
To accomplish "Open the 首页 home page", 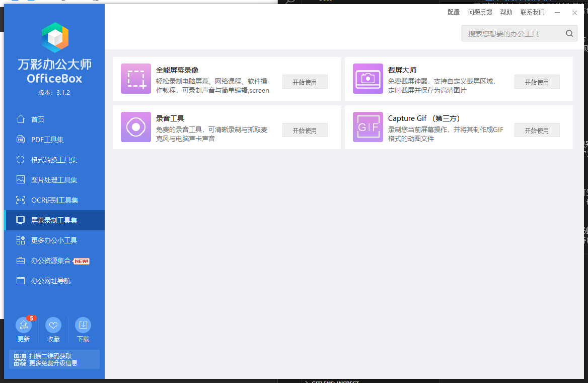I will (54, 119).
